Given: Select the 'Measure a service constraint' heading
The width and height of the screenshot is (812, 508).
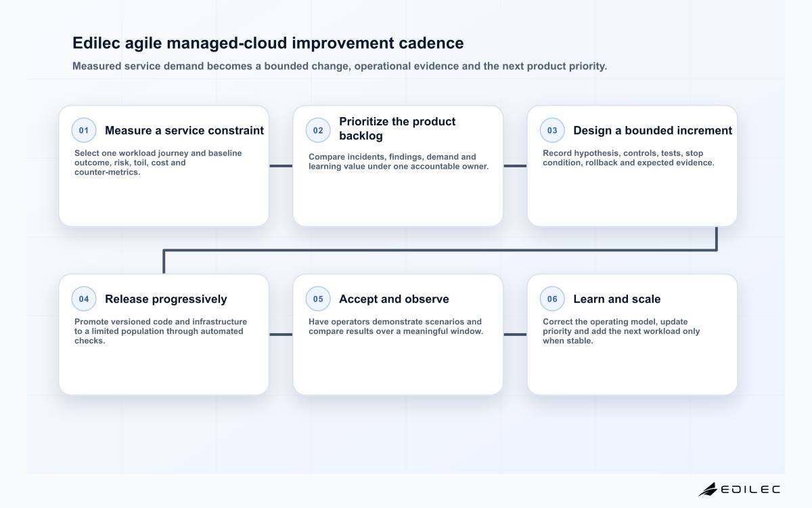Looking at the screenshot, I should 184,131.
